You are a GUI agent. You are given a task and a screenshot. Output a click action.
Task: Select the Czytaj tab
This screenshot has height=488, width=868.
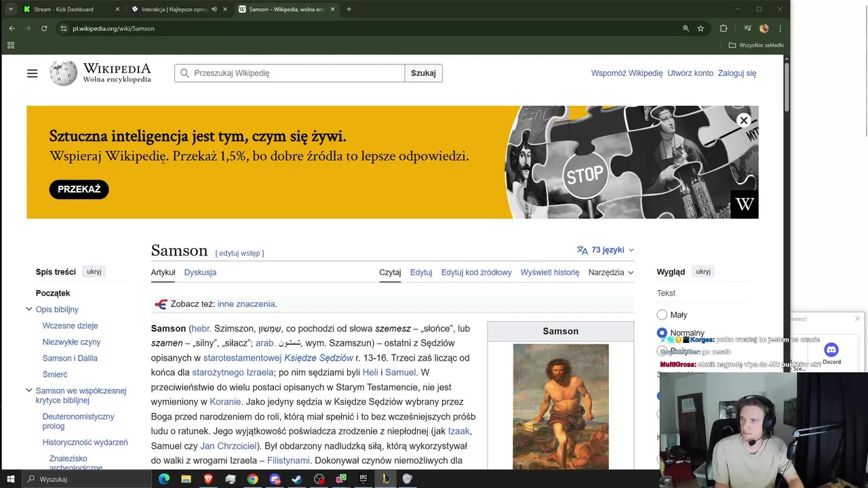pos(390,272)
